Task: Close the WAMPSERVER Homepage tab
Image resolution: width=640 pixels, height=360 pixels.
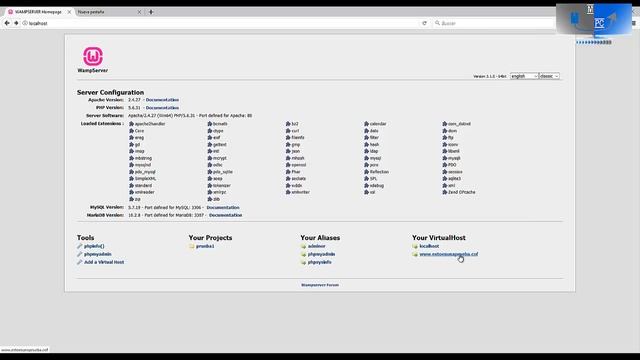Action: click(69, 12)
